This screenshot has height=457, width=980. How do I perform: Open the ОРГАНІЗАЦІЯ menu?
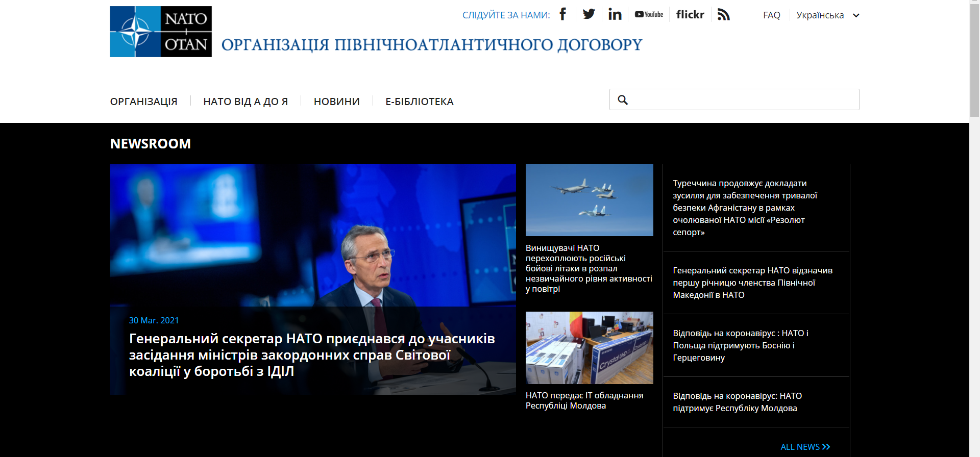(144, 101)
